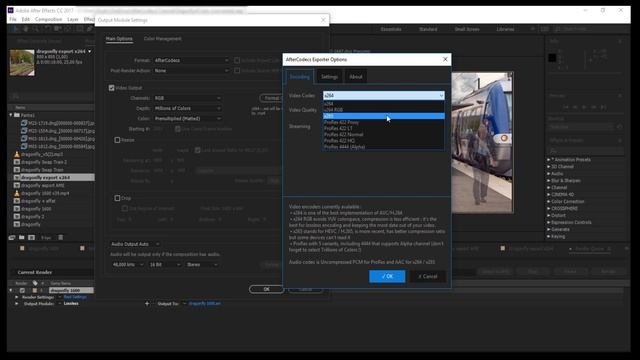Open the About tab in AfterCodecs

click(x=356, y=77)
